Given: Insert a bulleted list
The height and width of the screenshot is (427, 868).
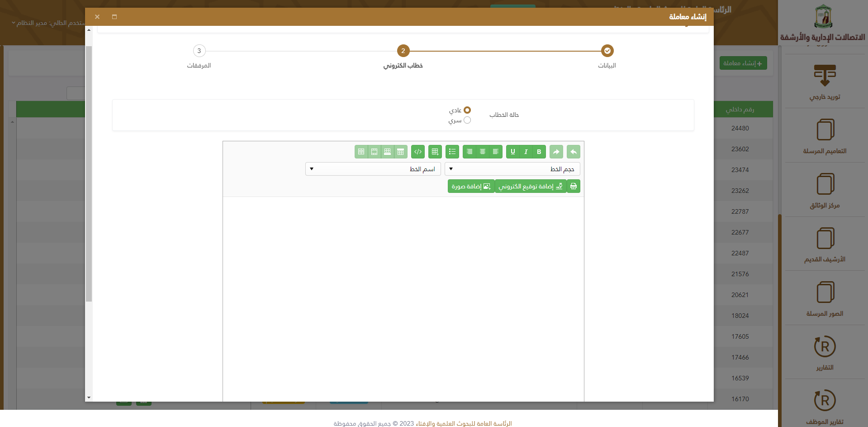Looking at the screenshot, I should point(452,152).
